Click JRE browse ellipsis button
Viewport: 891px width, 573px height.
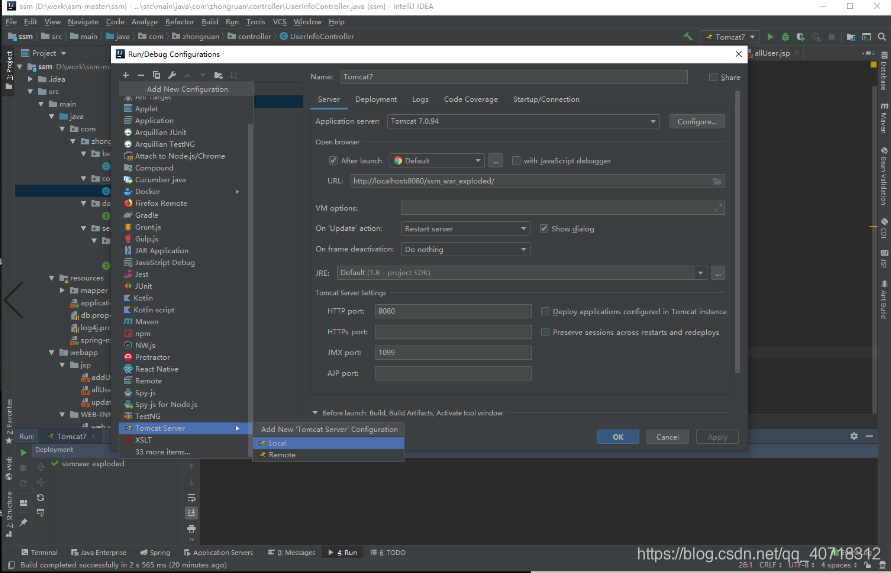(x=718, y=273)
